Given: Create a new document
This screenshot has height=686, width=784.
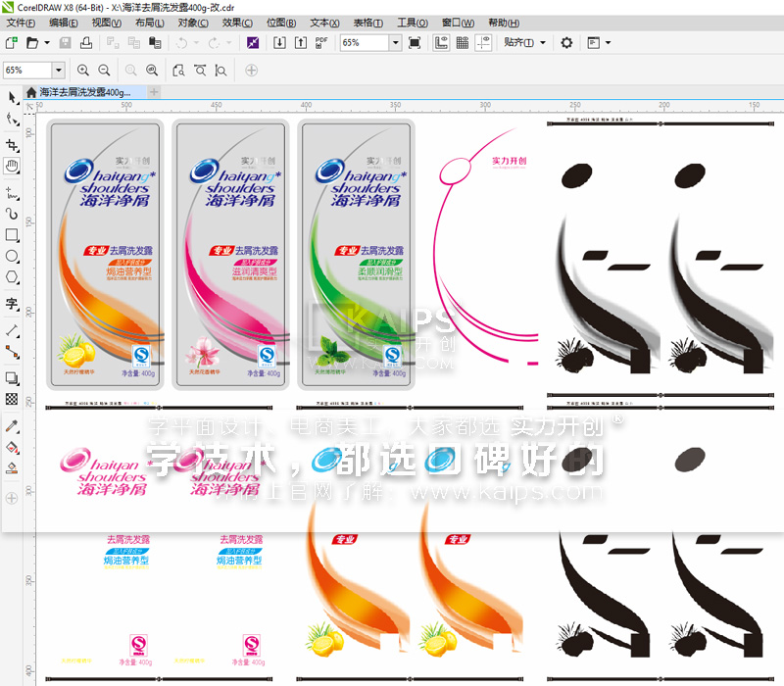Looking at the screenshot, I should click(12, 43).
